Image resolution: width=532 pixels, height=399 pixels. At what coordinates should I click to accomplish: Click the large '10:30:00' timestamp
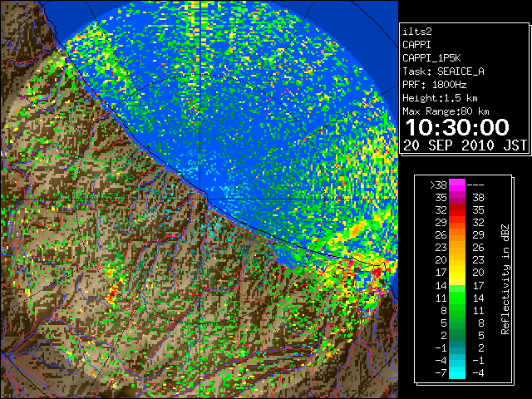(457, 127)
